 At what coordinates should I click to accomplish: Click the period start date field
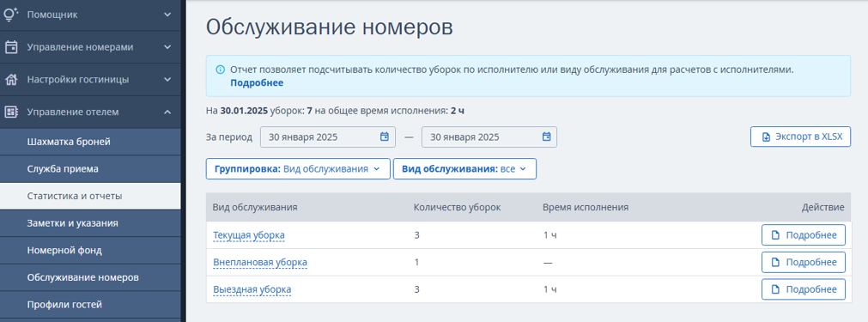328,137
